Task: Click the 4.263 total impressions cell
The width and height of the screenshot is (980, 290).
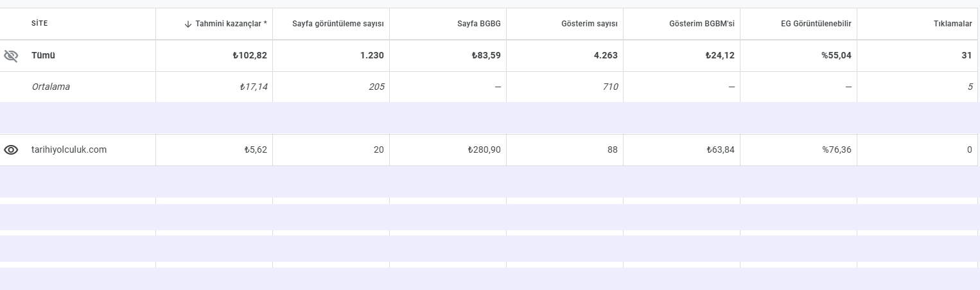Action: click(x=606, y=56)
